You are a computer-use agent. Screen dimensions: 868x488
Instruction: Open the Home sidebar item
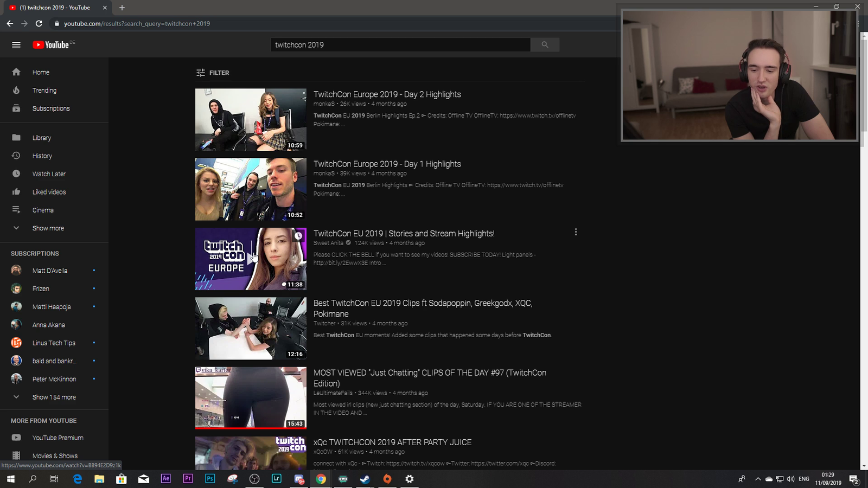pyautogui.click(x=54, y=72)
